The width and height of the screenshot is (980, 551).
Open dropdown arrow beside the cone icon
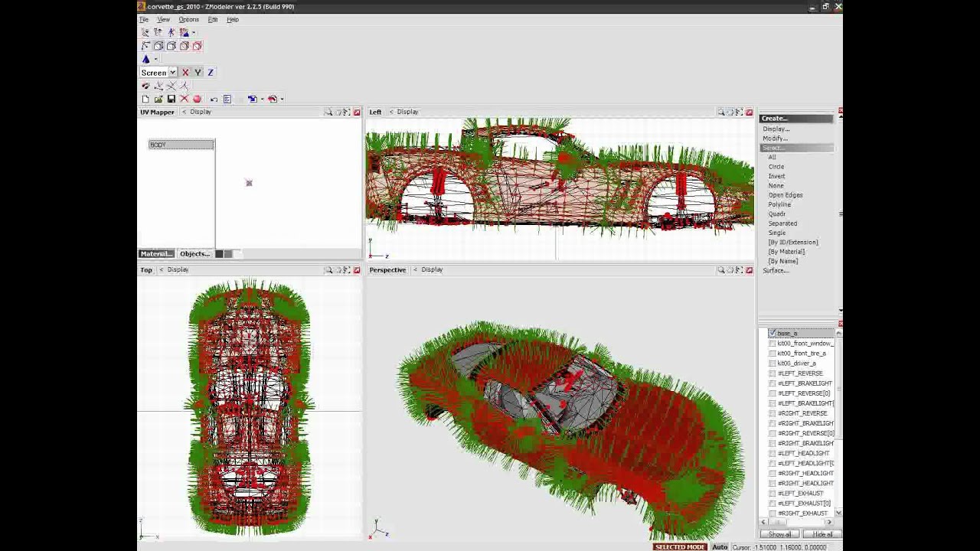click(156, 59)
